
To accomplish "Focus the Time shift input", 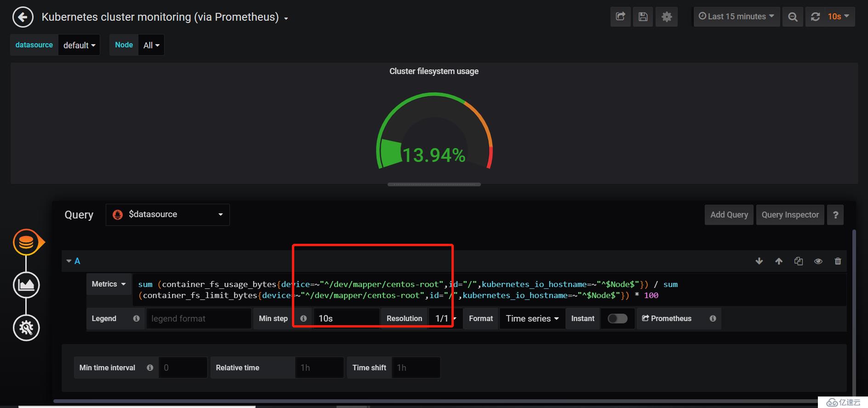I will (416, 368).
